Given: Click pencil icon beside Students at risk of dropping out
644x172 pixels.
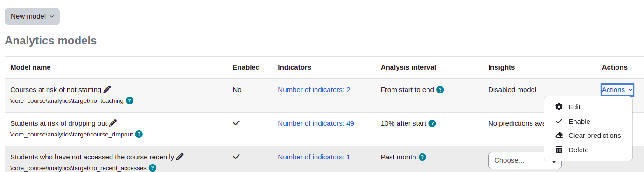Looking at the screenshot, I should click(x=113, y=123).
